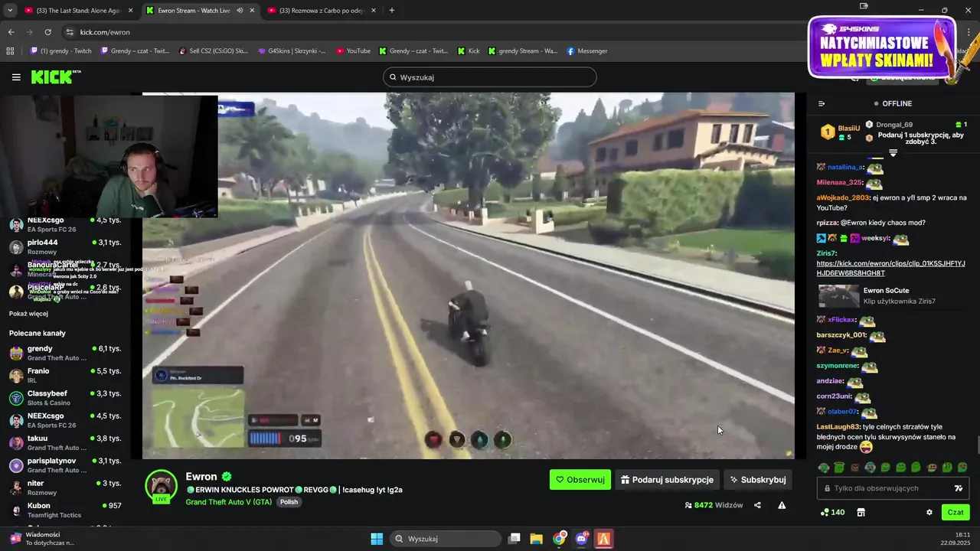Screen dimensions: 980x551
Task: Mute the Ewron Stream tab audio icon
Action: click(x=240, y=11)
